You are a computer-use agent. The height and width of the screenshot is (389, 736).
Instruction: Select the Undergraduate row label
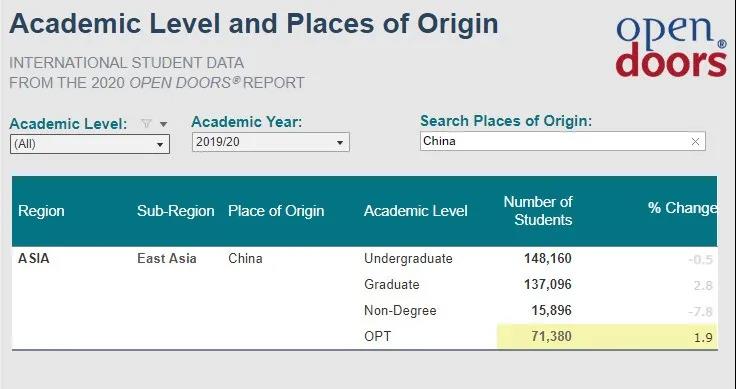(408, 259)
